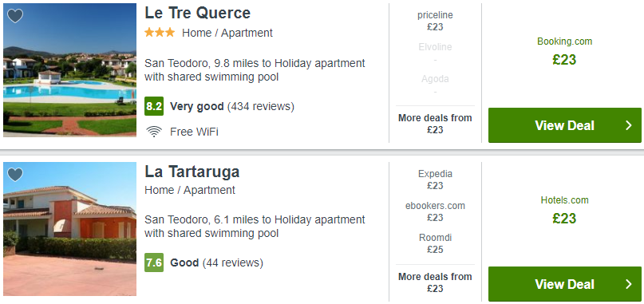Screen dimensions: 644x304
Task: Open the La Tartaruga title
Action: (192, 172)
